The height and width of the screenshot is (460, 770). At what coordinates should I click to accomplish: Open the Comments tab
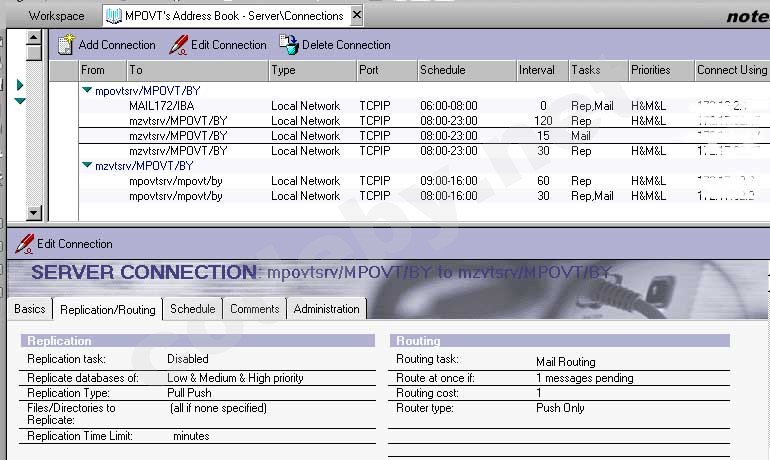coord(254,310)
